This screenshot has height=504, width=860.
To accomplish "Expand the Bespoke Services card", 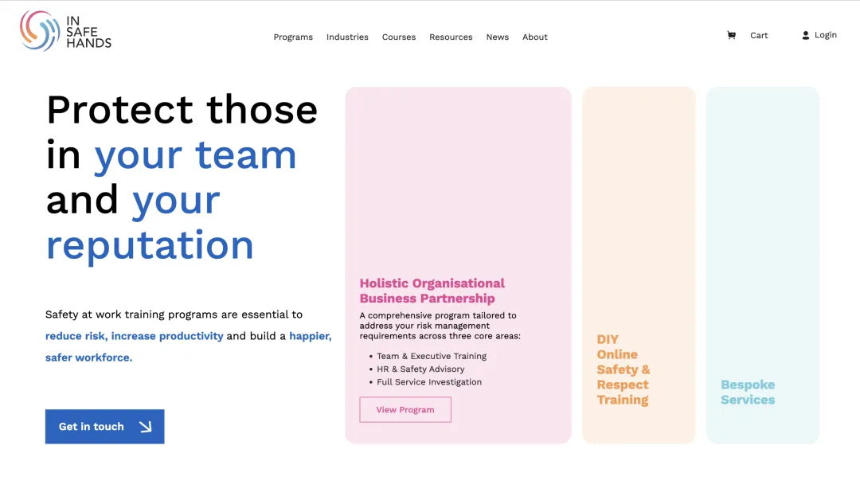I will [x=762, y=263].
